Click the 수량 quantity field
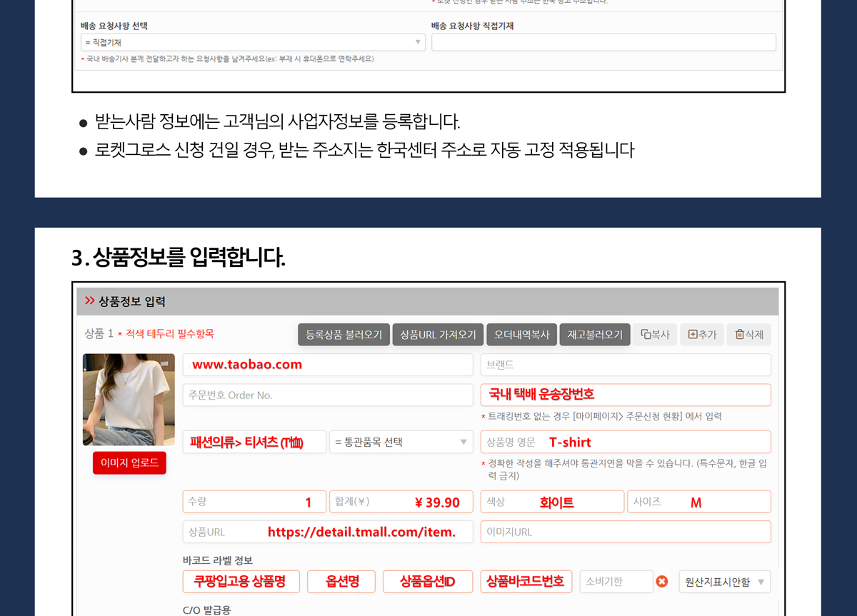 (x=254, y=502)
